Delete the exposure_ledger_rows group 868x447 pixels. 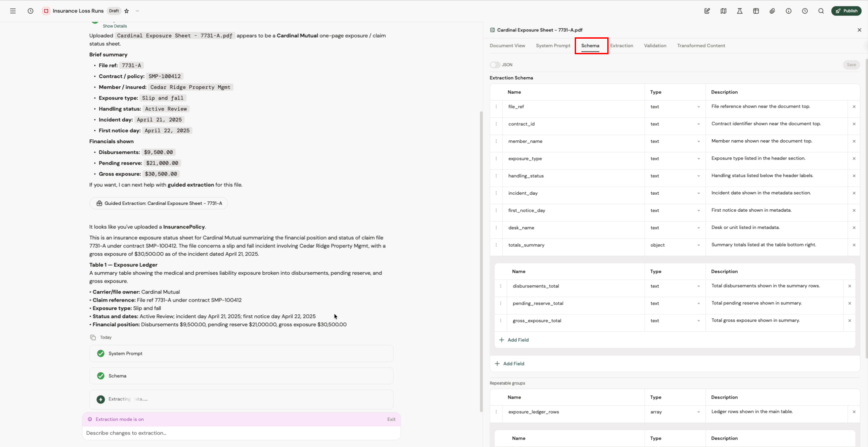pos(854,412)
